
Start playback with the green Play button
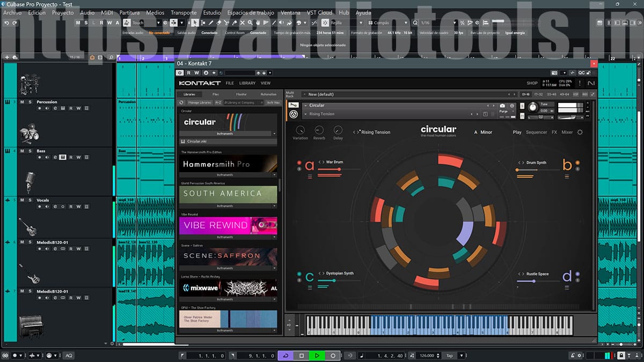317,356
